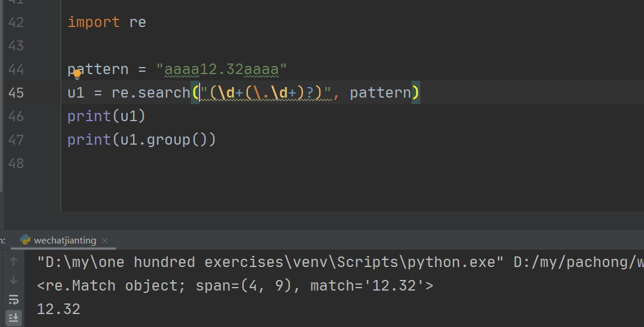This screenshot has height=327, width=644.
Task: Click the print(u1.group()) statement
Action: [x=141, y=140]
